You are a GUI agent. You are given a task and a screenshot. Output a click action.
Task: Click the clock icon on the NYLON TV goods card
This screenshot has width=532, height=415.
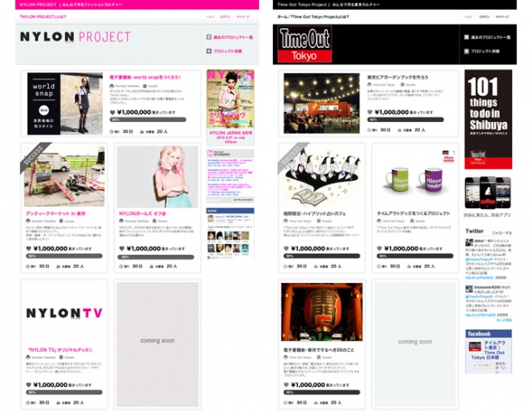28,403
